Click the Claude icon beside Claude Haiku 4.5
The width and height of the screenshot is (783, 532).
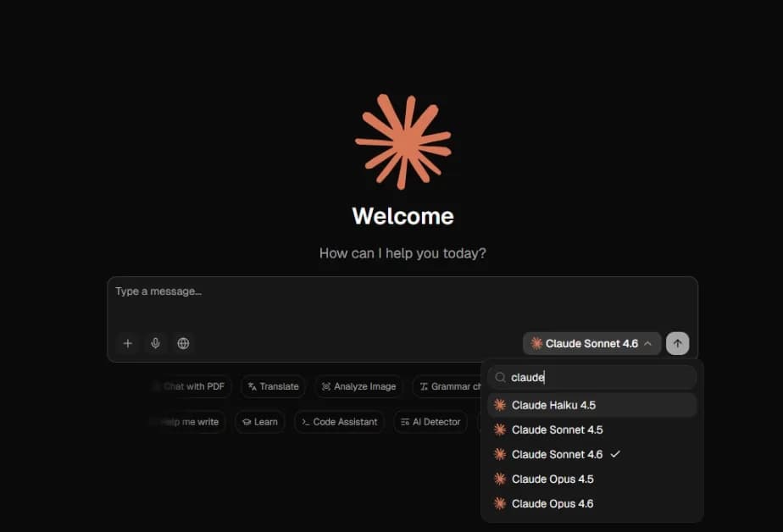[x=498, y=405]
